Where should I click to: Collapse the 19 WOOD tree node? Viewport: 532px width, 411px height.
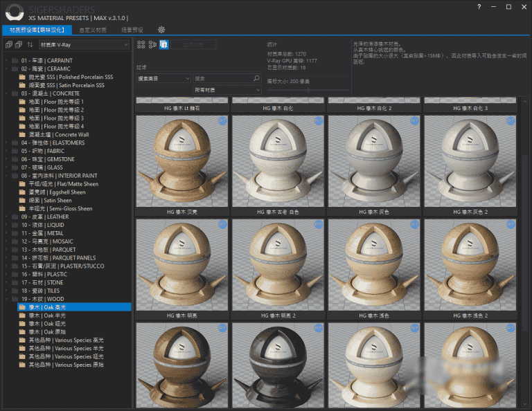click(6, 299)
